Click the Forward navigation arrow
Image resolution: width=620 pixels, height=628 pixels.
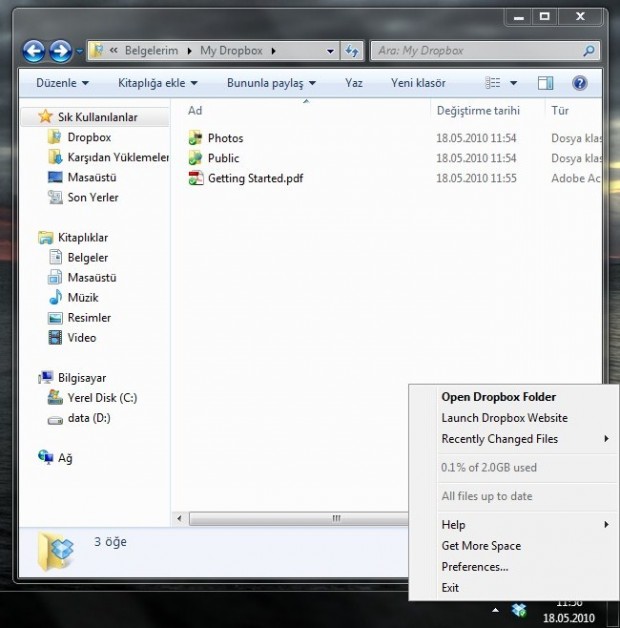(x=60, y=51)
